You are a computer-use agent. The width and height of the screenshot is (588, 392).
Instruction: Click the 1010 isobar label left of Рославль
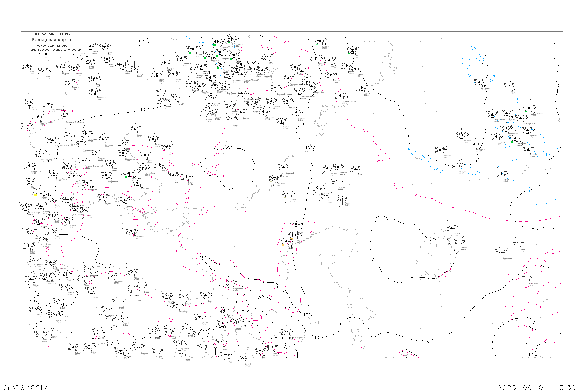[145, 110]
